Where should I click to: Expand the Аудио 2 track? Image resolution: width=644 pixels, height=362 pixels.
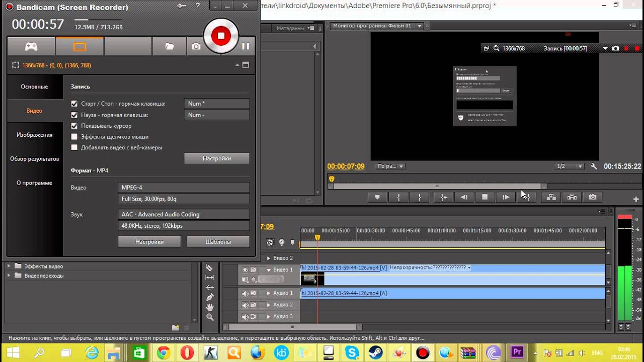click(x=269, y=305)
